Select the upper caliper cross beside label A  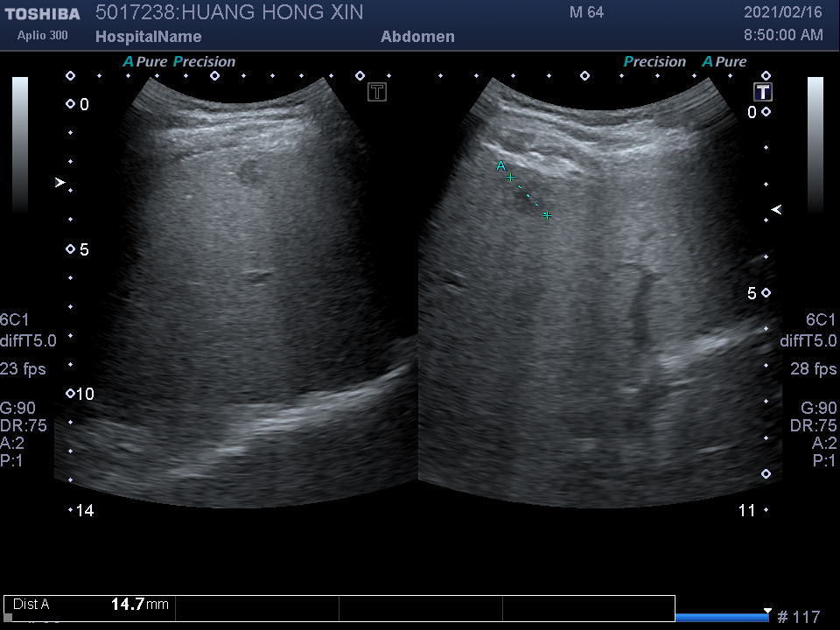point(511,178)
